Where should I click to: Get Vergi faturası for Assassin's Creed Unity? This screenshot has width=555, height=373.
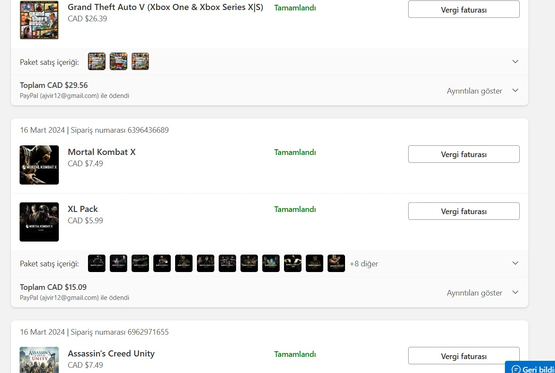[464, 356]
